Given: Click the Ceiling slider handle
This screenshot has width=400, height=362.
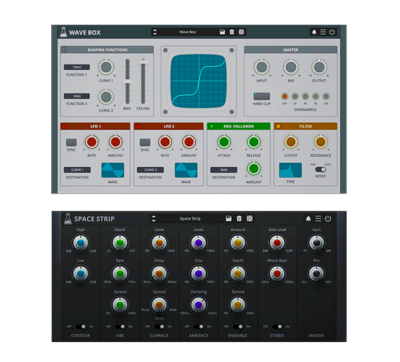Looking at the screenshot, I should pos(143,62).
